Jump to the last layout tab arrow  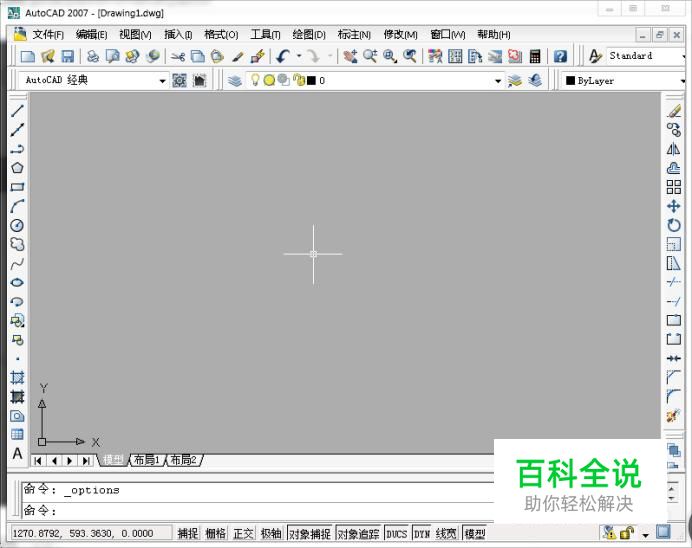coord(86,461)
